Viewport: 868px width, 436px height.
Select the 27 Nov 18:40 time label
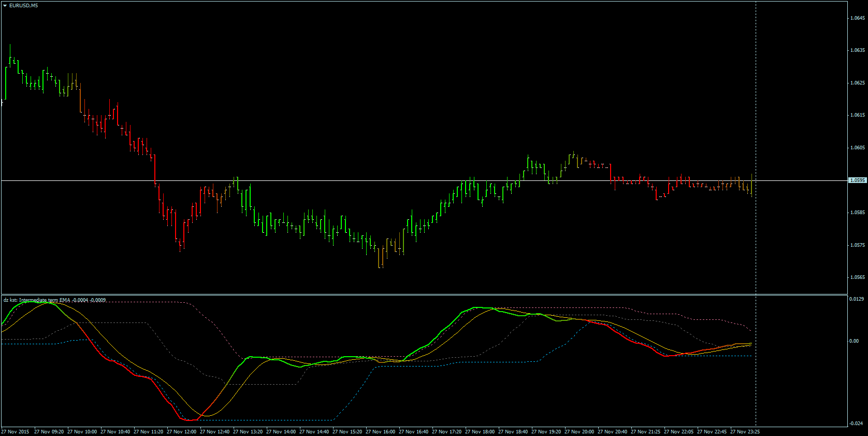pyautogui.click(x=513, y=432)
